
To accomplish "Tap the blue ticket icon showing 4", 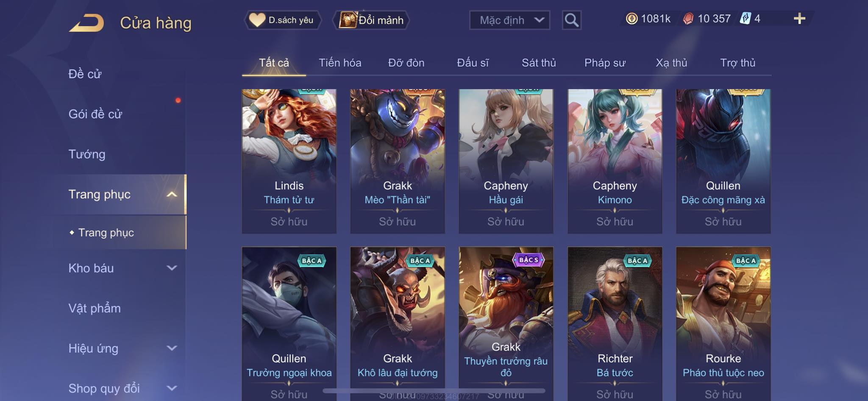I will [x=745, y=19].
